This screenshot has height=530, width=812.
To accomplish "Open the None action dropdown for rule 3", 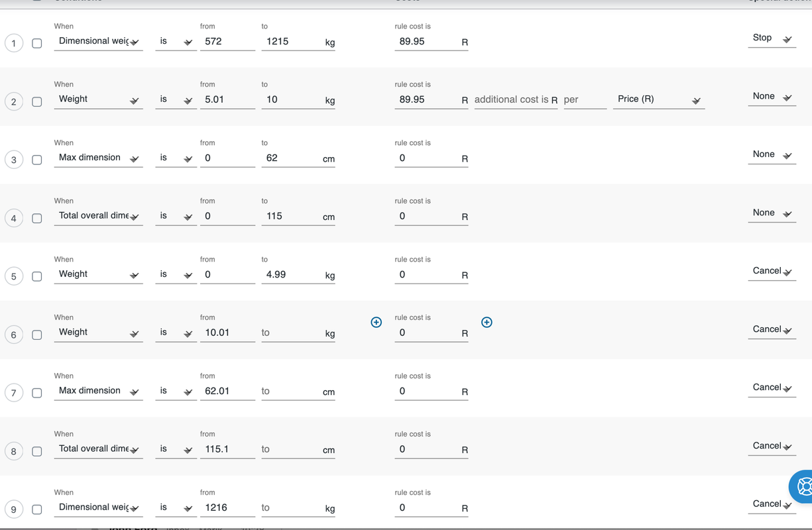I will coord(772,154).
